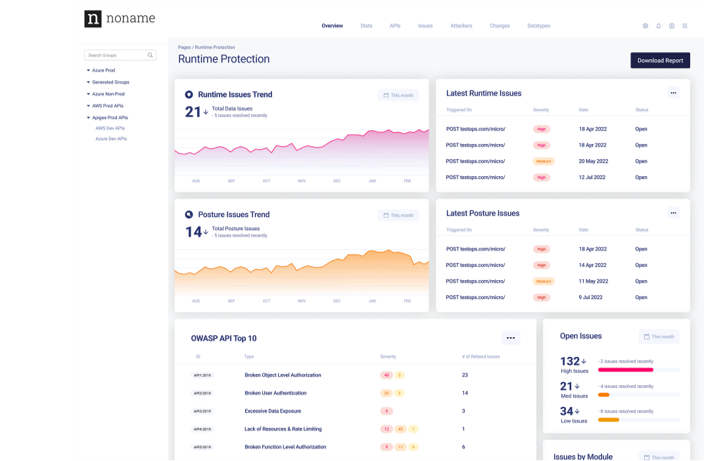Screen dimensions: 704x461
Task: Click the 21 Med Issues count
Action: tap(566, 386)
